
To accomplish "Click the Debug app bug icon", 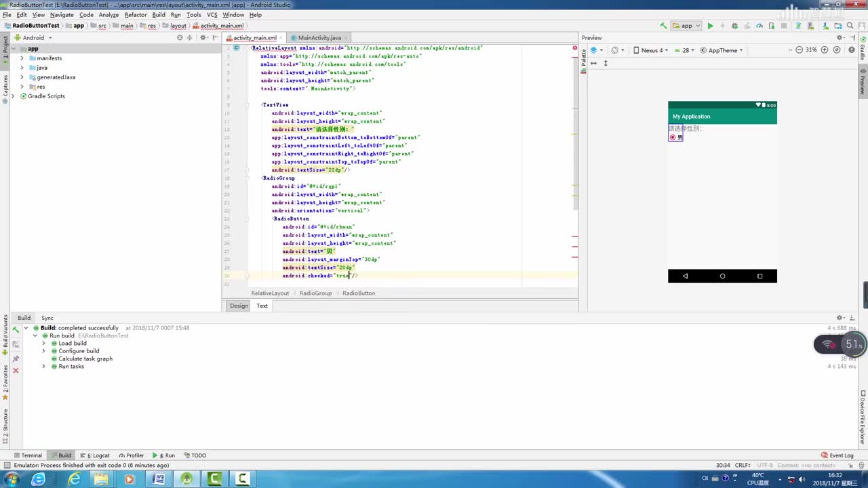I will (734, 26).
